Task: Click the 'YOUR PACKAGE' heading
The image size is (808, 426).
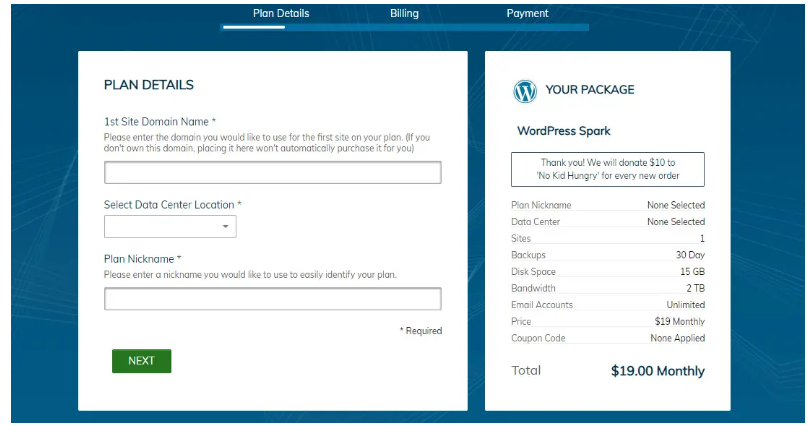Action: (x=590, y=90)
